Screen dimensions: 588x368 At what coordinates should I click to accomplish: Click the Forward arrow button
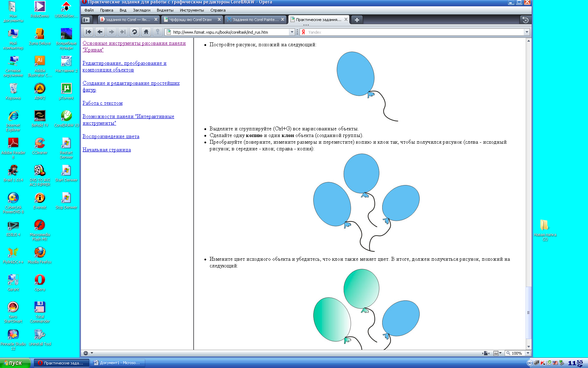coord(112,32)
